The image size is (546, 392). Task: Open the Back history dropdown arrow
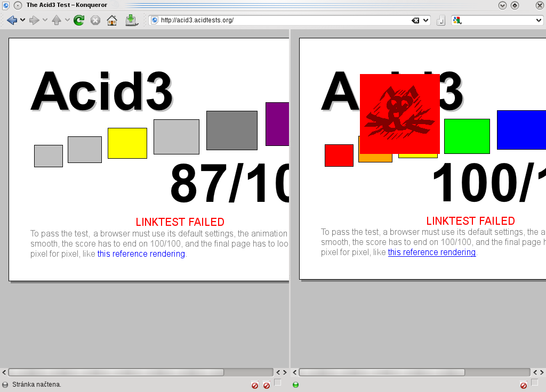tap(22, 20)
